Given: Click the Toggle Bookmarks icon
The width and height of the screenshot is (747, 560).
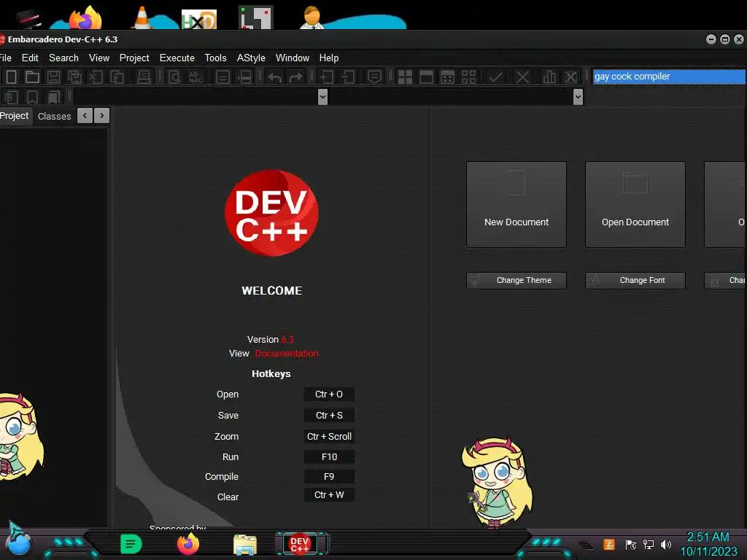Looking at the screenshot, I should [32, 97].
